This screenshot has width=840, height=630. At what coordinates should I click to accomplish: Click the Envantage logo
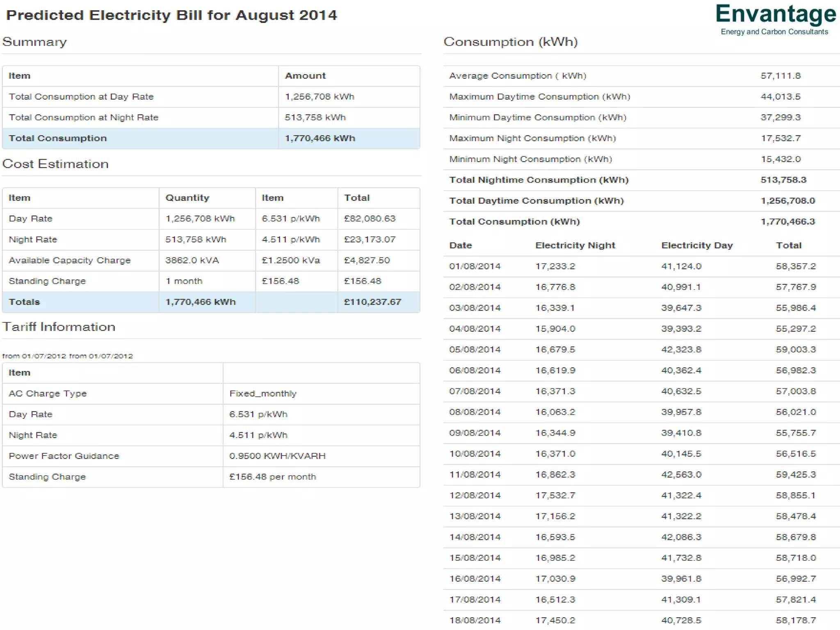pyautogui.click(x=775, y=15)
